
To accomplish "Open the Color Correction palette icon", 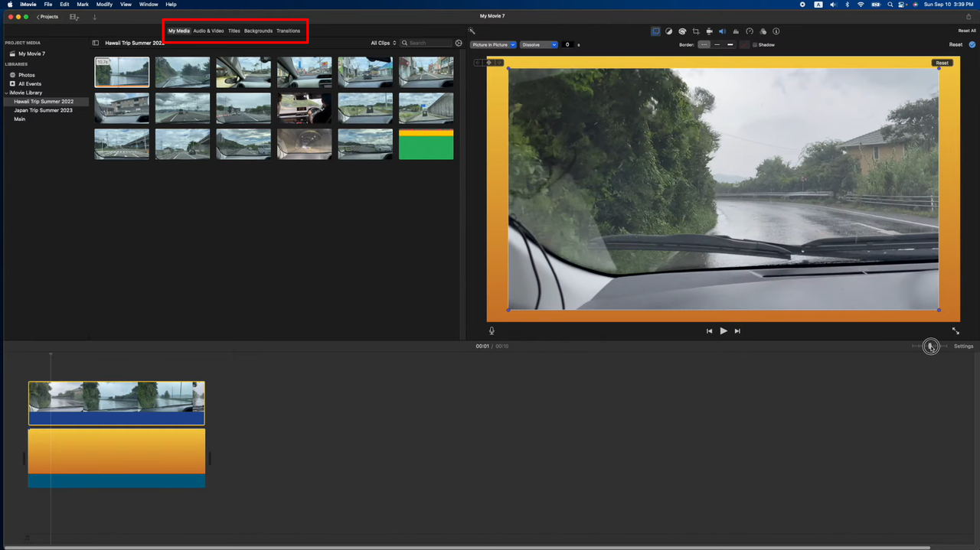I will coord(682,31).
